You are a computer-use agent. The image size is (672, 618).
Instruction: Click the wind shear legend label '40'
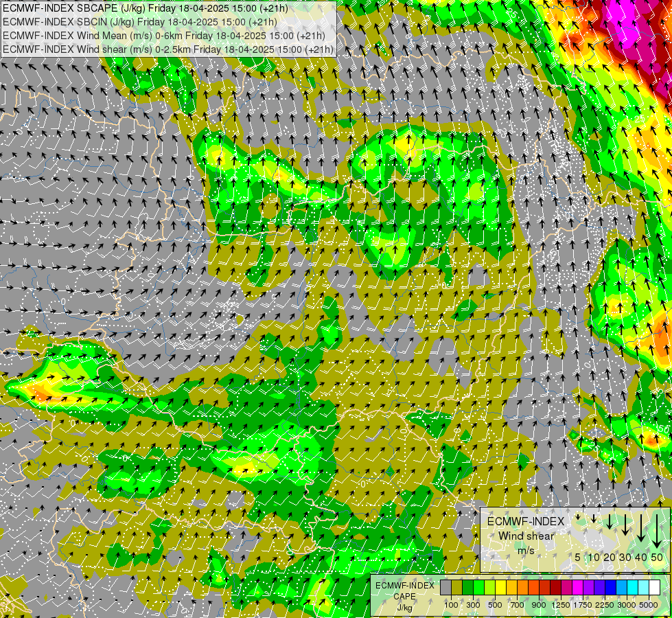point(641,557)
